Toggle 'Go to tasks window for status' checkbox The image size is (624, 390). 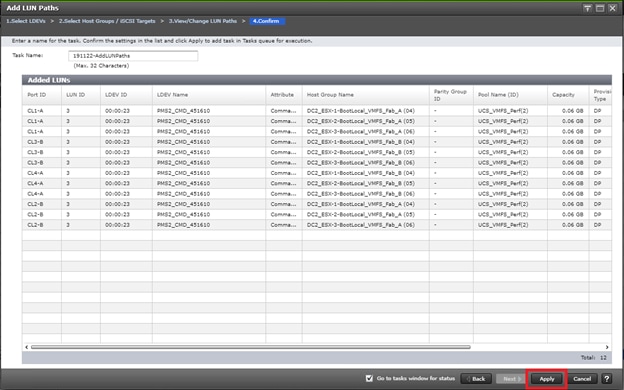(369, 378)
